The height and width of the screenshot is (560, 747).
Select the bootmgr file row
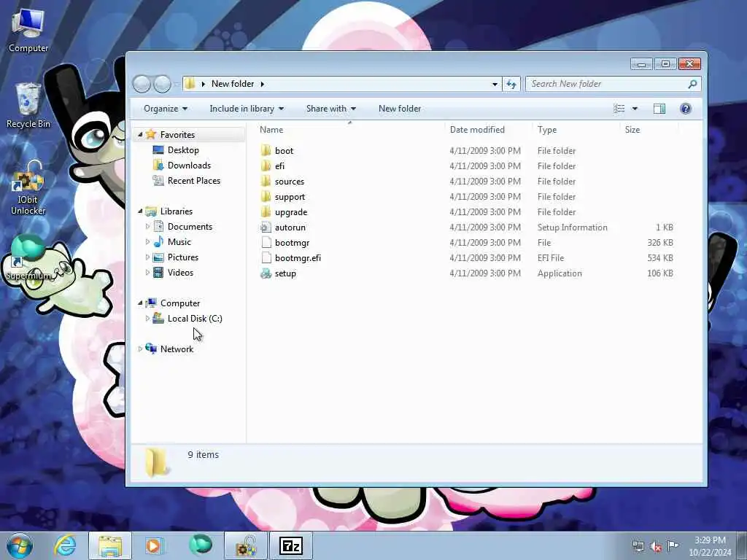click(467, 242)
